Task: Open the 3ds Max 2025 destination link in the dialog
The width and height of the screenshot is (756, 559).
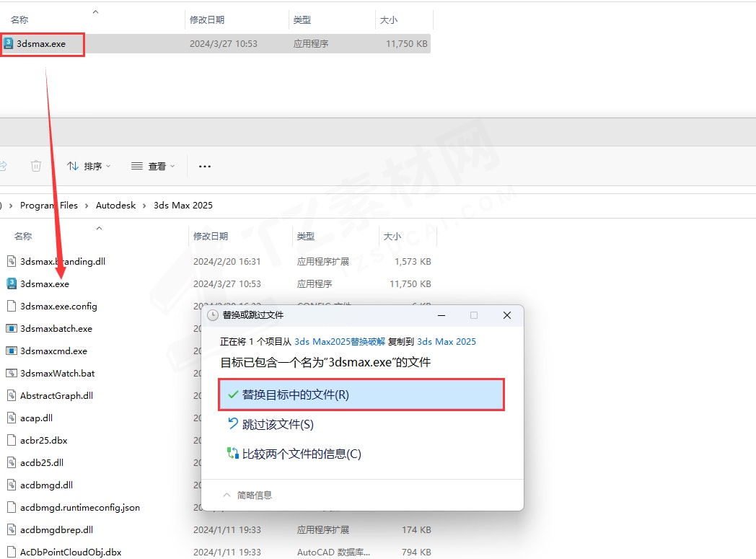Action: [447, 342]
